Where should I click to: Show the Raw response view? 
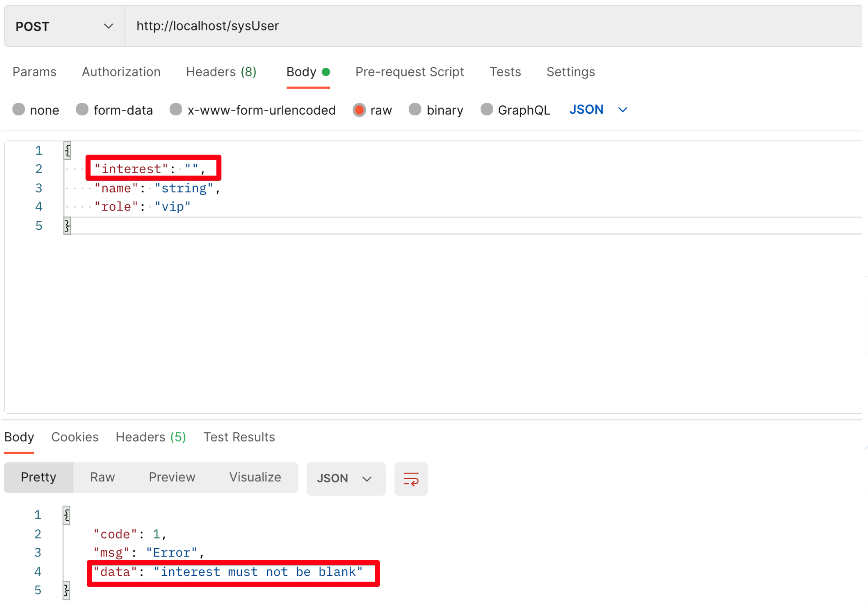point(102,477)
